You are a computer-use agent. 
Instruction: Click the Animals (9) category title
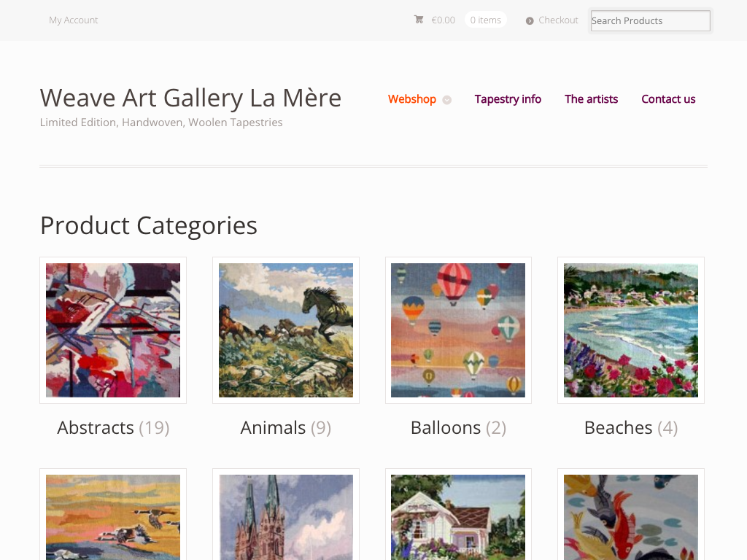(x=286, y=427)
